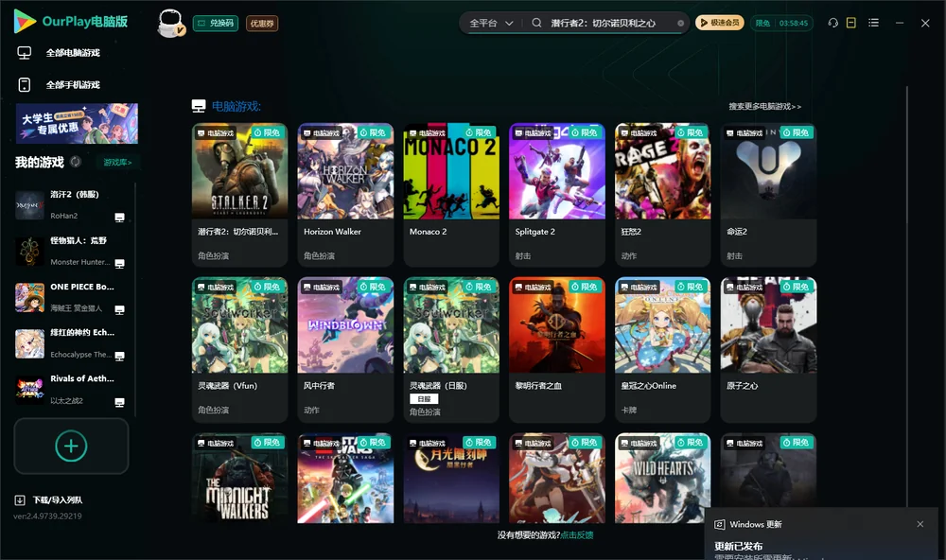
Task: Click the search magnifier icon
Action: pyautogui.click(x=536, y=23)
